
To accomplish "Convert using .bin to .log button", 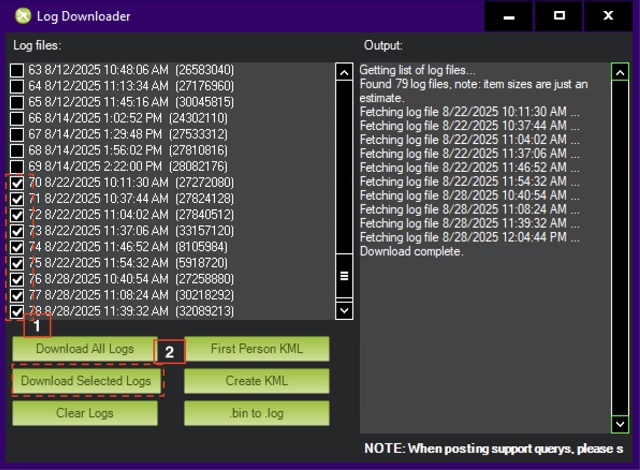I will [x=256, y=413].
